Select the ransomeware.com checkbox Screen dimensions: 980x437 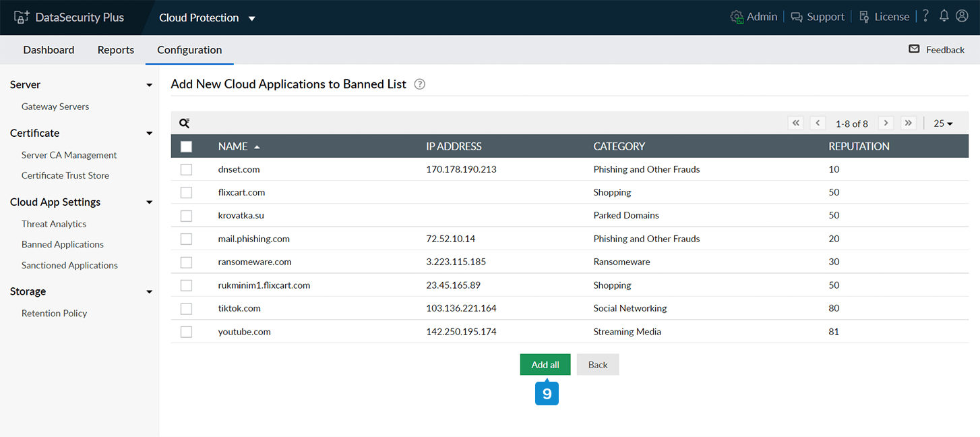tap(186, 262)
